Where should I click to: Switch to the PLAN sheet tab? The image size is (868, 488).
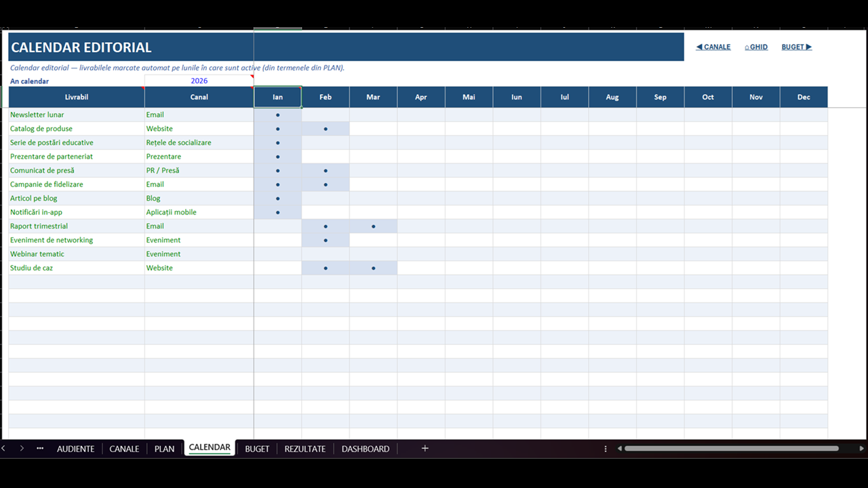click(x=164, y=449)
